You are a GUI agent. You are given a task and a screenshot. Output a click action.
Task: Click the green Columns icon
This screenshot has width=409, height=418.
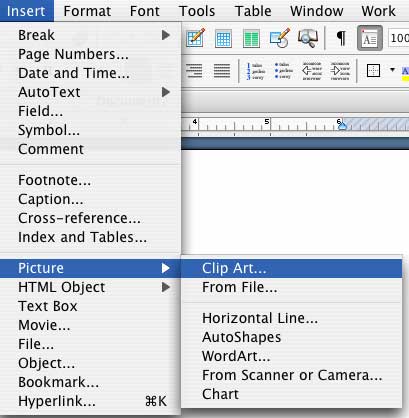point(251,39)
